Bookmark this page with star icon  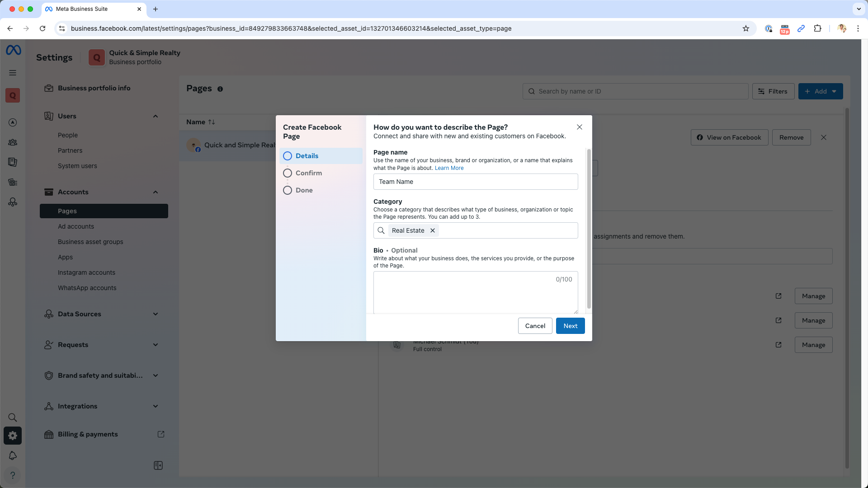746,28
